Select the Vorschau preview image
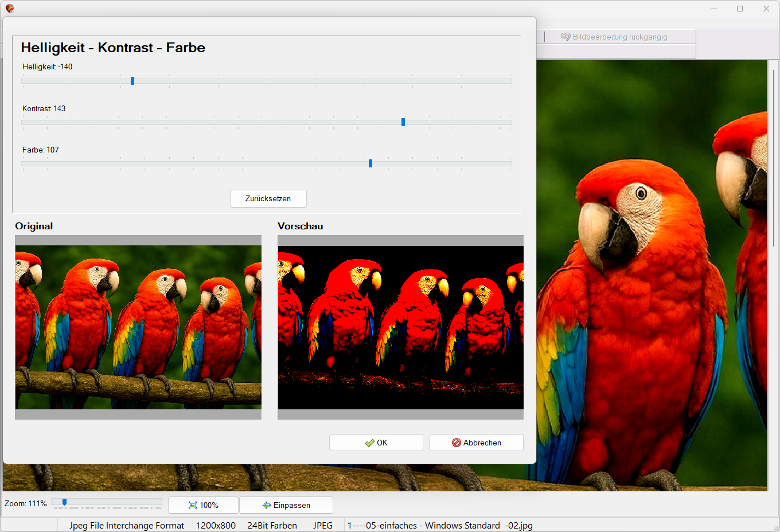 point(400,327)
